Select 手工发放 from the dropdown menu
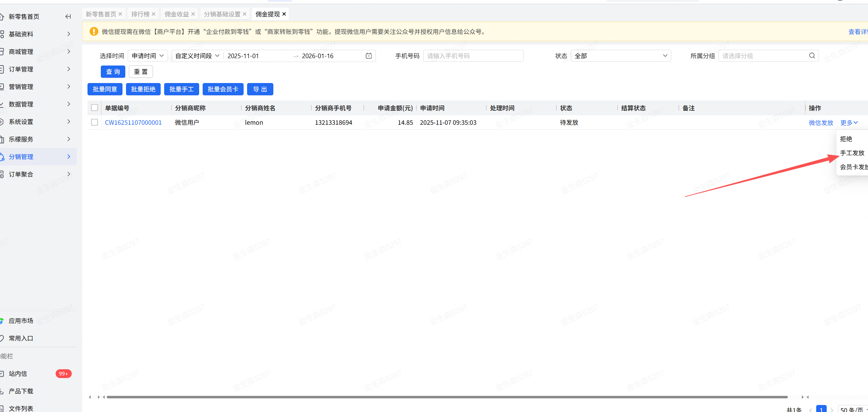Image resolution: width=868 pixels, height=412 pixels. pos(852,153)
